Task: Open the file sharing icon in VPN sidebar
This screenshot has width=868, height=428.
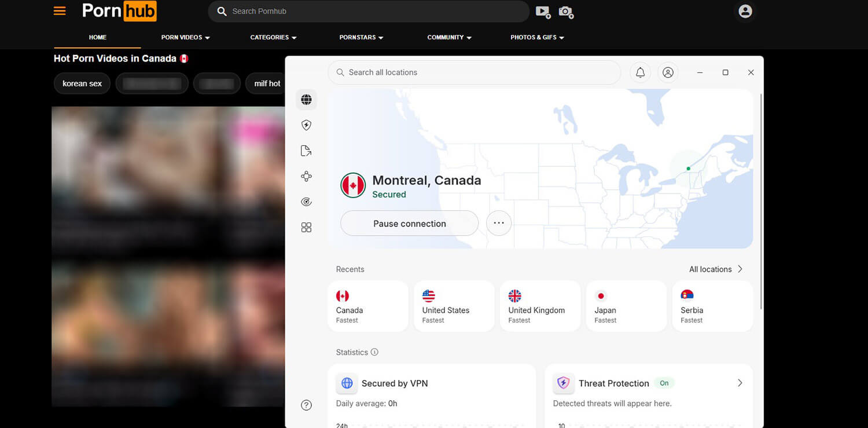Action: tap(307, 151)
